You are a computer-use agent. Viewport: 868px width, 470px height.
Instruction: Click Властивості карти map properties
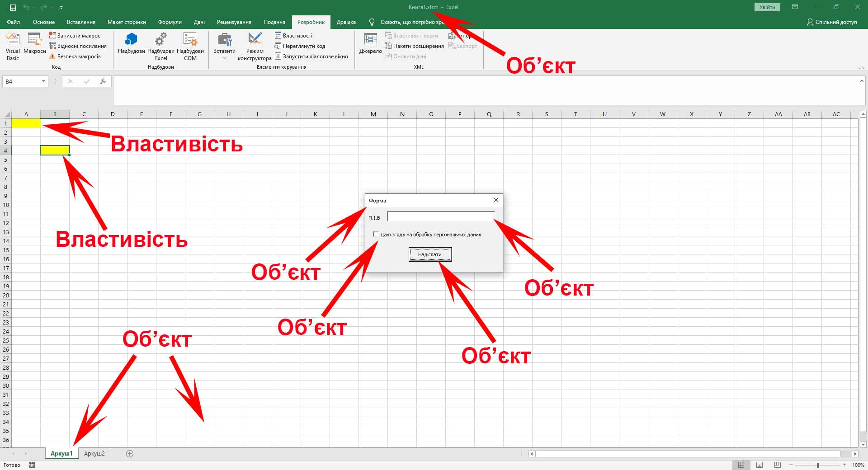pyautogui.click(x=411, y=35)
